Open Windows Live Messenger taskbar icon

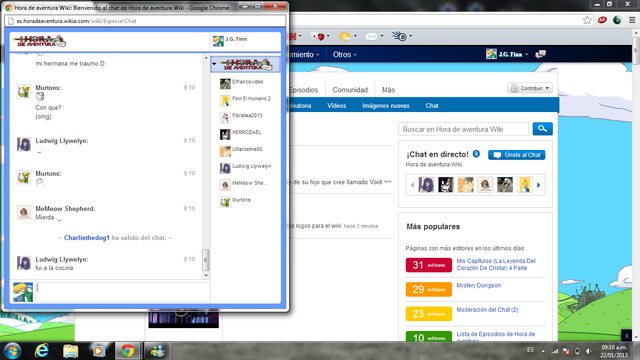(157, 351)
